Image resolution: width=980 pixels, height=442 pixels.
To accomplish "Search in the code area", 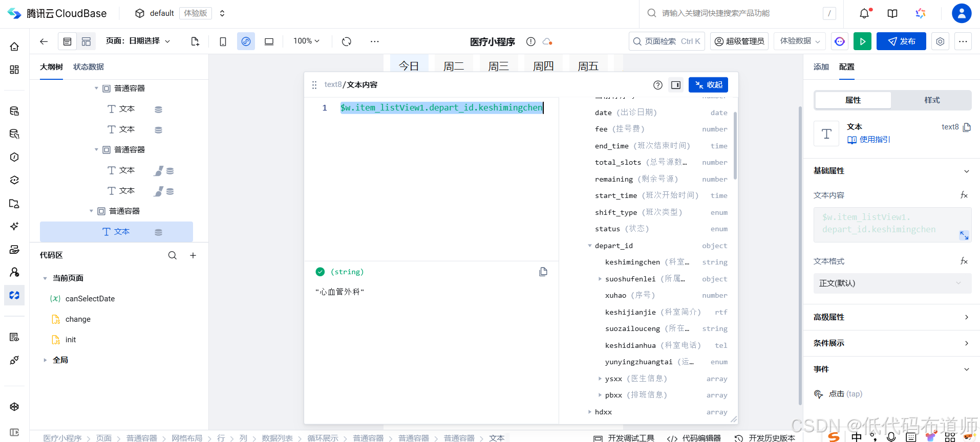I will 173,255.
